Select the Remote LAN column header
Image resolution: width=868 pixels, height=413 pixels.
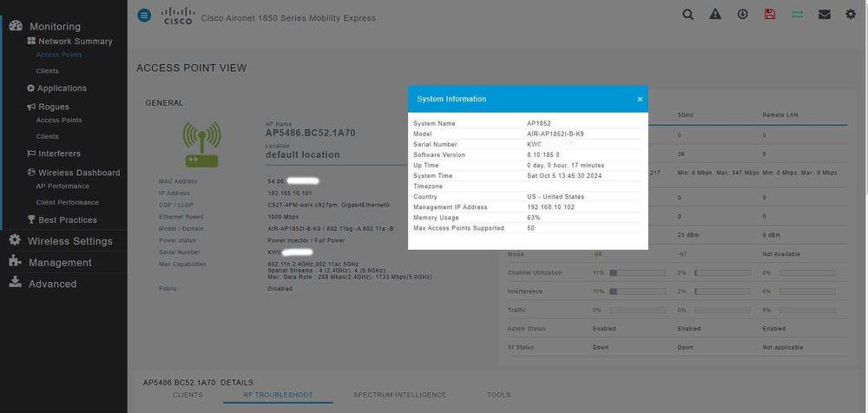(x=780, y=115)
